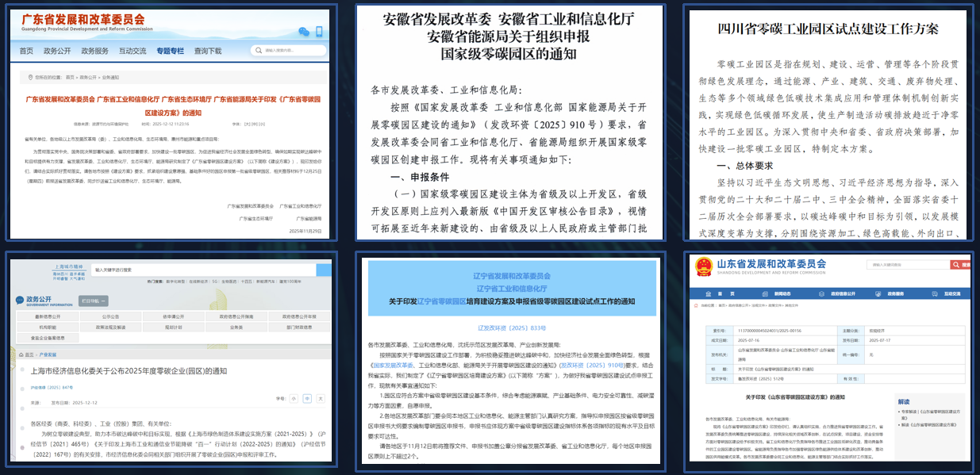The image size is (980, 475).
Task: Collapse the 栏目导航 menu on Shanghai page
Action: point(91,301)
